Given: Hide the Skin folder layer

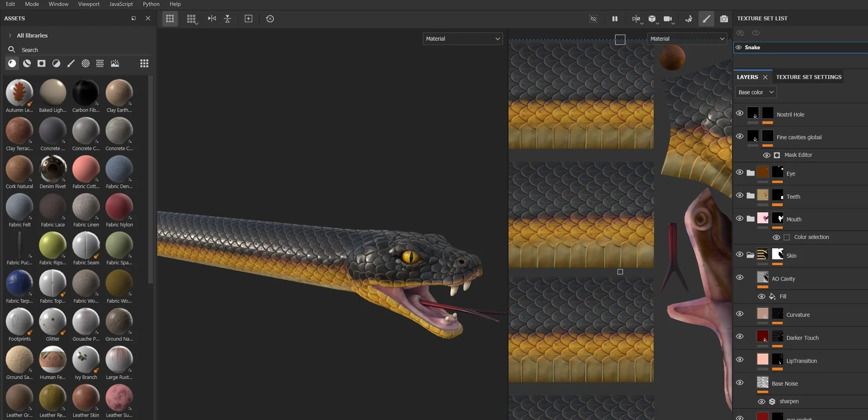Looking at the screenshot, I should coord(740,255).
